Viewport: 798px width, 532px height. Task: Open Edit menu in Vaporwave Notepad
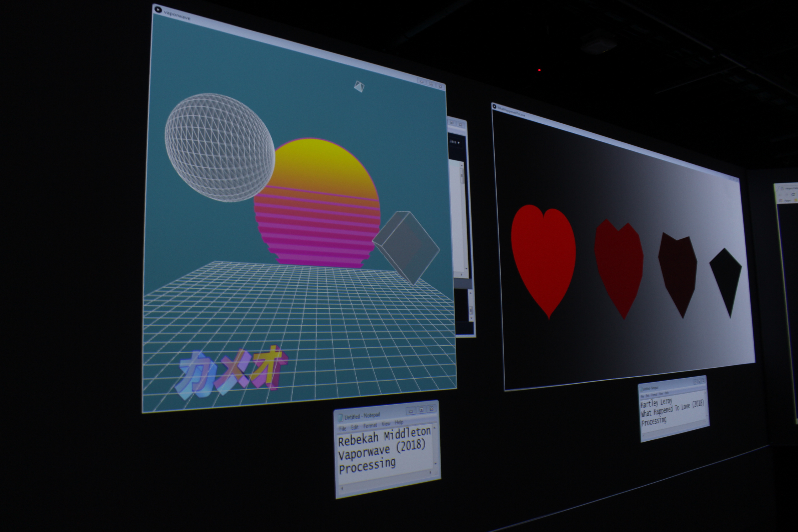point(355,427)
